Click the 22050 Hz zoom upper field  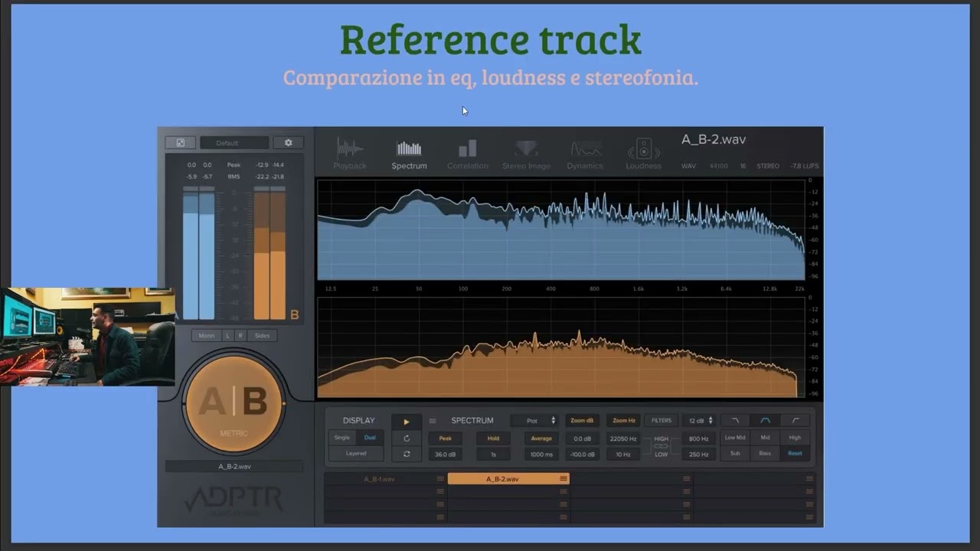pyautogui.click(x=623, y=439)
